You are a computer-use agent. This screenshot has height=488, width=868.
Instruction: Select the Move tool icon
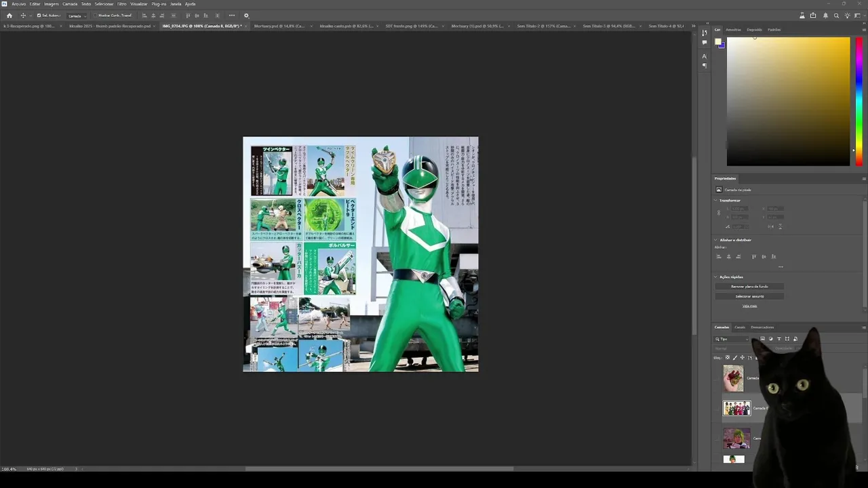pos(23,16)
